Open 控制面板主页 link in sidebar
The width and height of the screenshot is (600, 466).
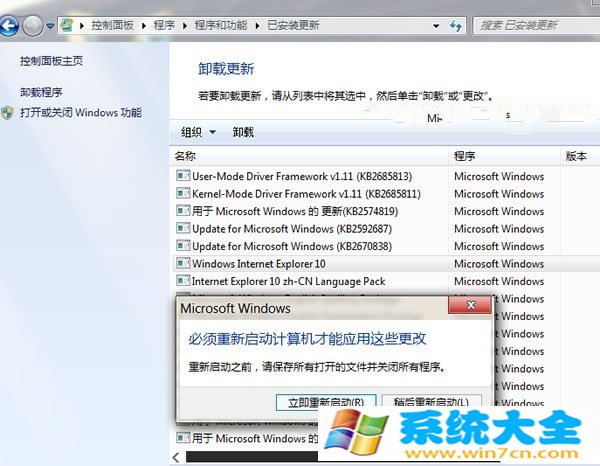[x=51, y=61]
